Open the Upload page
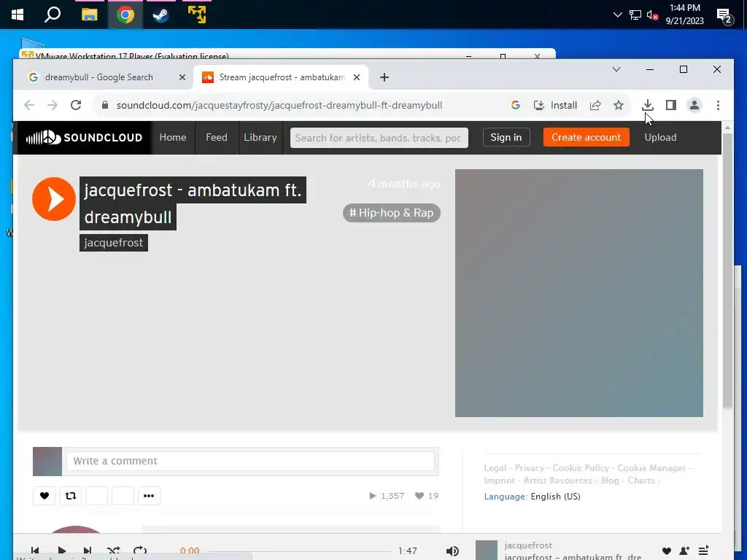The image size is (747, 560). pos(660,138)
